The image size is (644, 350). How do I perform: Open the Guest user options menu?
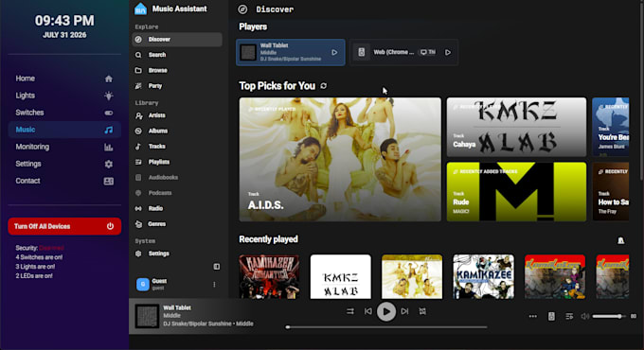[x=214, y=285]
